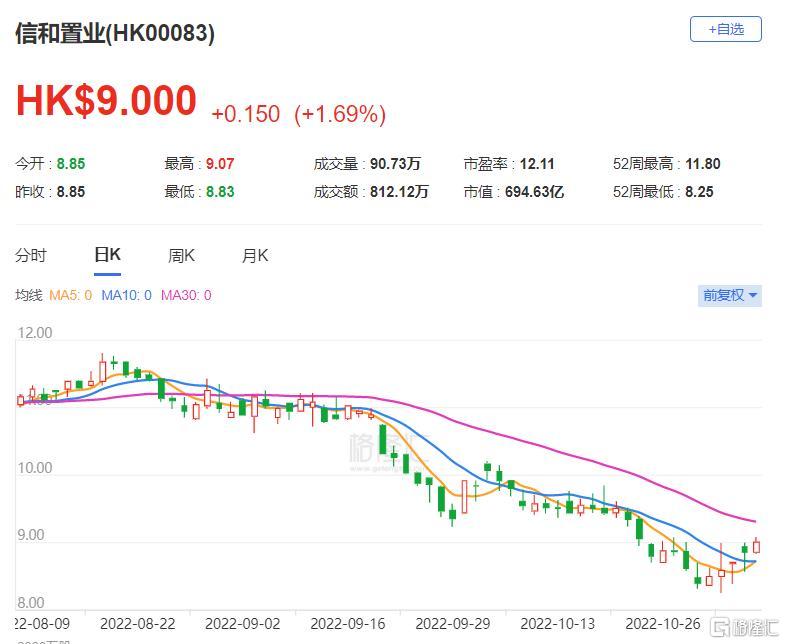This screenshot has height=644, width=785.
Task: Click the HK$9.000 current price
Action: (x=106, y=102)
